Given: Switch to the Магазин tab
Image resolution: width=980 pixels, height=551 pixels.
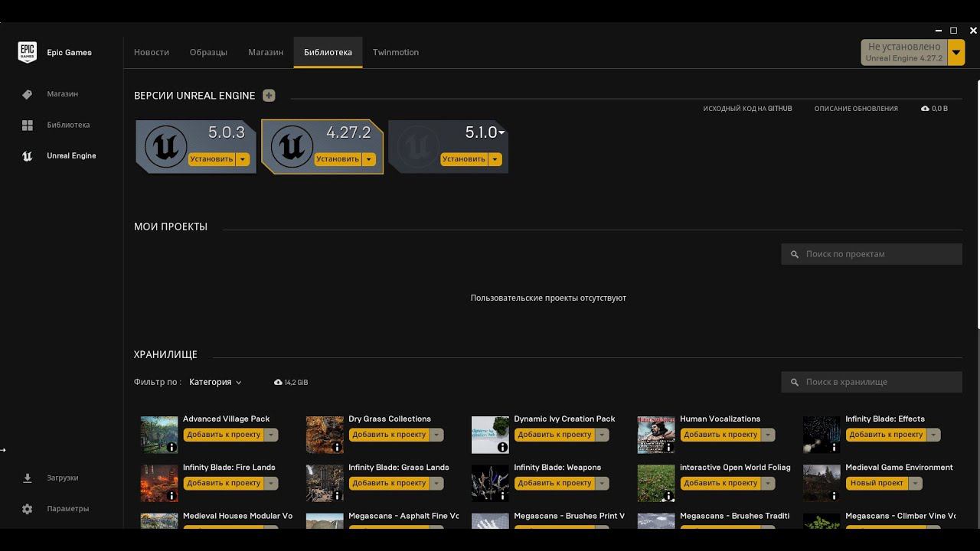Looking at the screenshot, I should pos(266,52).
